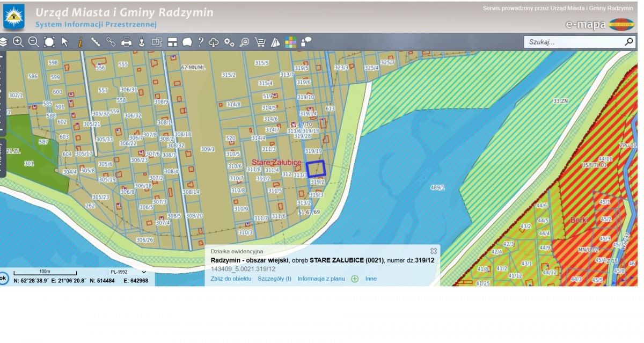Open the shopping cart icon
The image size is (644, 343).
coord(260,42)
